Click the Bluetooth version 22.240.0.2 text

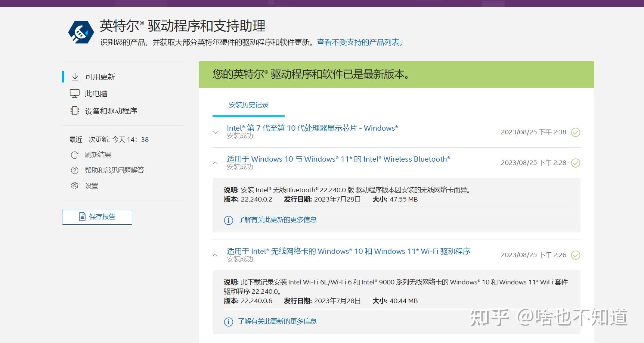point(257,199)
